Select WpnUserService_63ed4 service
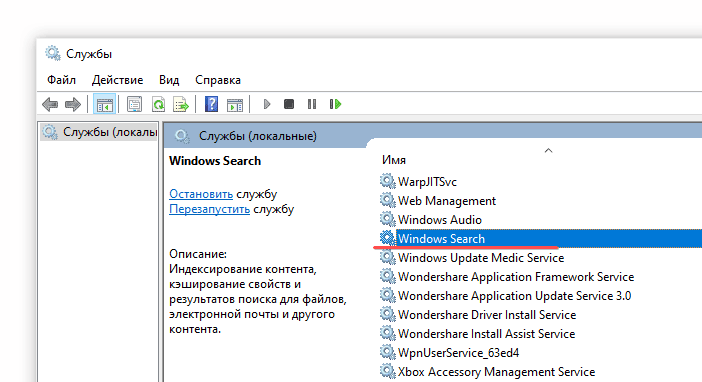This screenshot has height=382, width=702. pyautogui.click(x=458, y=353)
